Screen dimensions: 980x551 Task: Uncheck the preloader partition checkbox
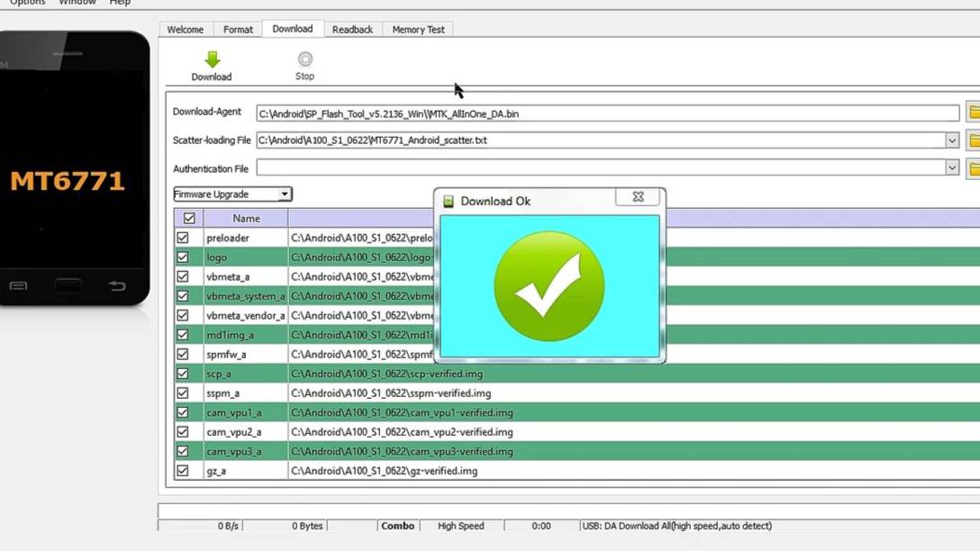tap(183, 238)
